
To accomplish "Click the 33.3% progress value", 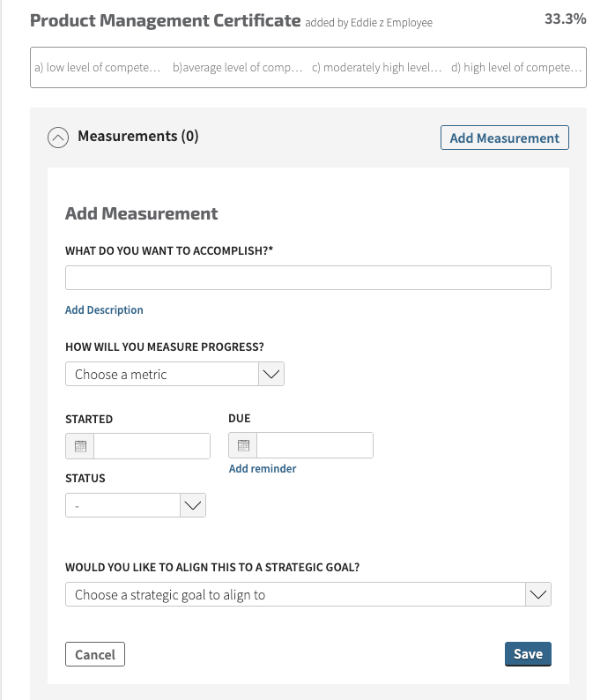I will click(565, 19).
